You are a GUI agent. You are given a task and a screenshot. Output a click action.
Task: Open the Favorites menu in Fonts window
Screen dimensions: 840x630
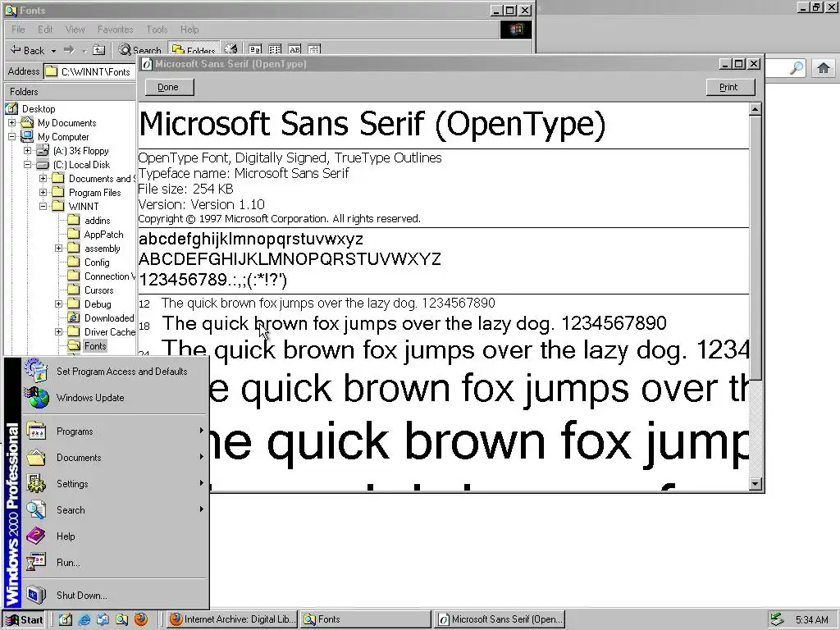[x=115, y=30]
